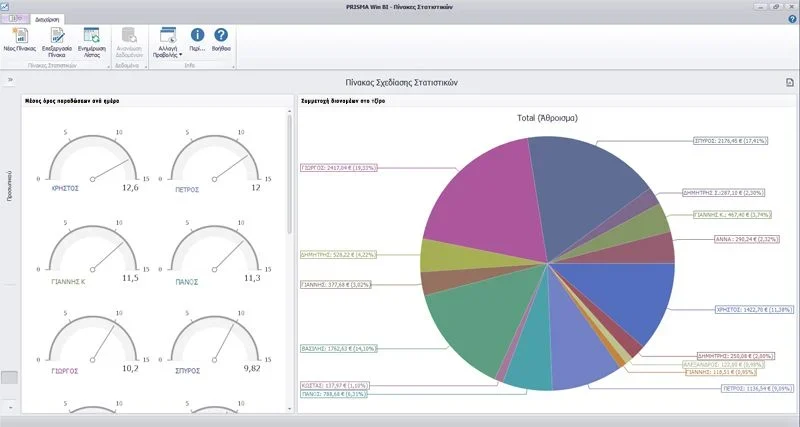Open the Προσωπικά vertical side tab

tap(10, 186)
